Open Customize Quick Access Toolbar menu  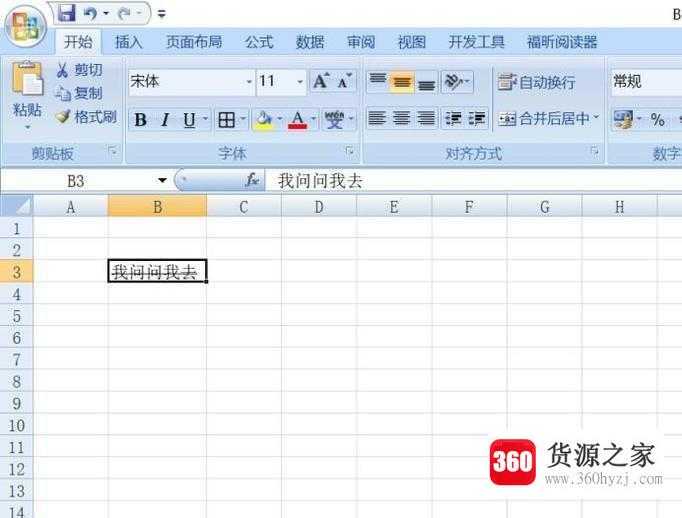click(161, 14)
